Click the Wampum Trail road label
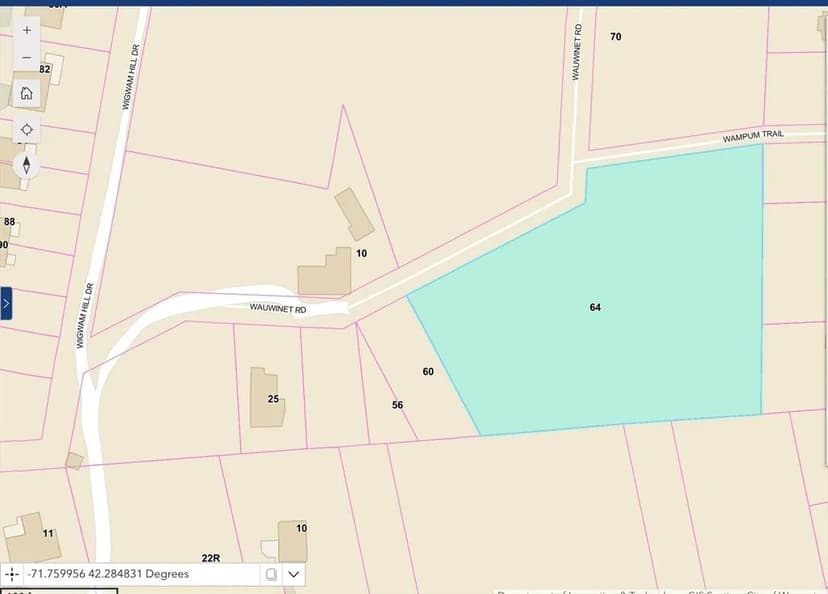This screenshot has width=828, height=594. [753, 133]
